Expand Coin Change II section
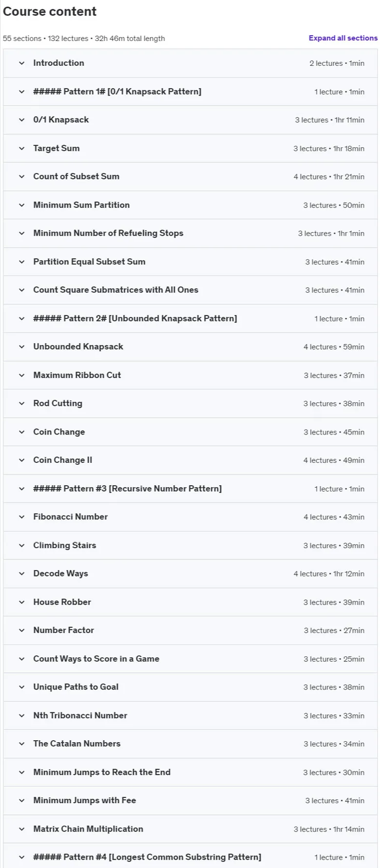Image resolution: width=380 pixels, height=868 pixels. pos(190,460)
